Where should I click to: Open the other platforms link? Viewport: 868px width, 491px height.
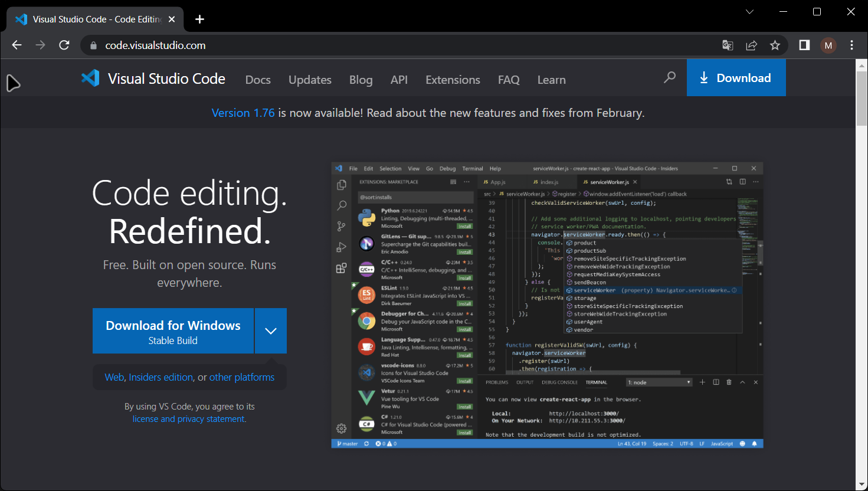(242, 377)
